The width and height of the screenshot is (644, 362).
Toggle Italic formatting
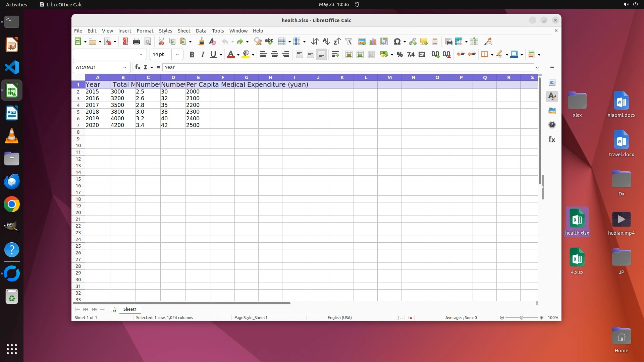tap(203, 55)
